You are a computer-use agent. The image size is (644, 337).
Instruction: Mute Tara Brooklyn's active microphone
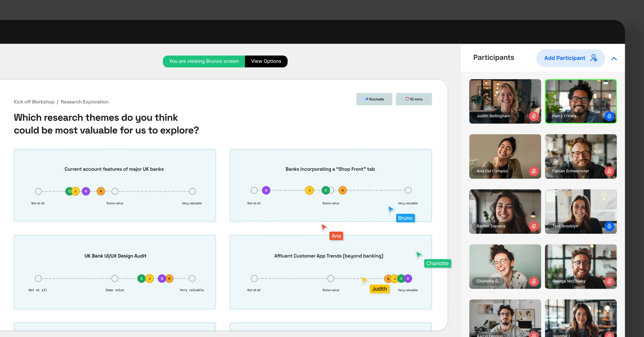pos(609,226)
